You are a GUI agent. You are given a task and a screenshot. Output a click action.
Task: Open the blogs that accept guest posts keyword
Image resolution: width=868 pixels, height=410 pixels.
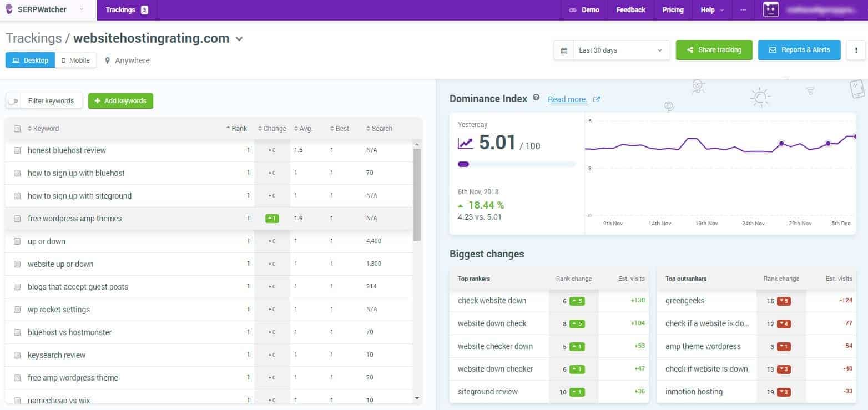click(x=78, y=287)
